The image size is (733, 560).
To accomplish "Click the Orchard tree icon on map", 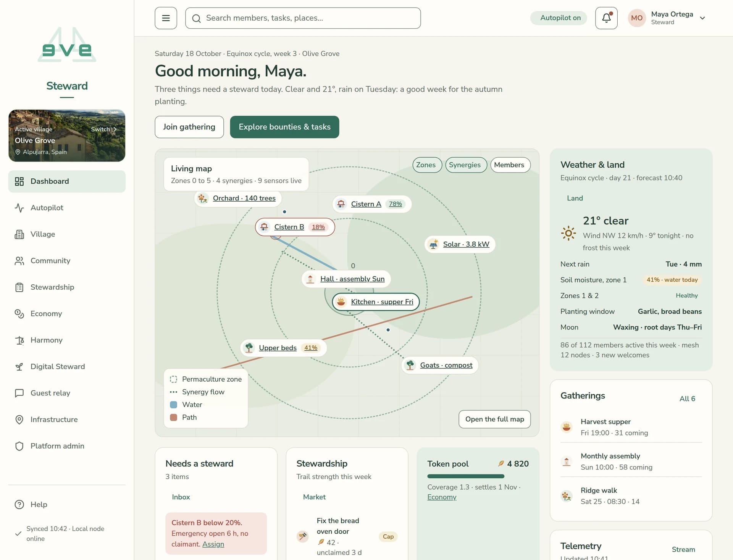I will pyautogui.click(x=203, y=198).
